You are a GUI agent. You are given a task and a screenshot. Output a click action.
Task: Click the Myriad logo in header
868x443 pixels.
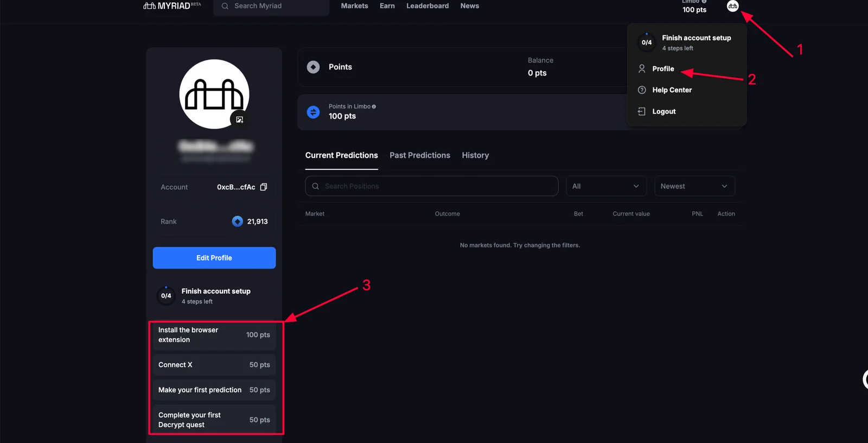171,6
